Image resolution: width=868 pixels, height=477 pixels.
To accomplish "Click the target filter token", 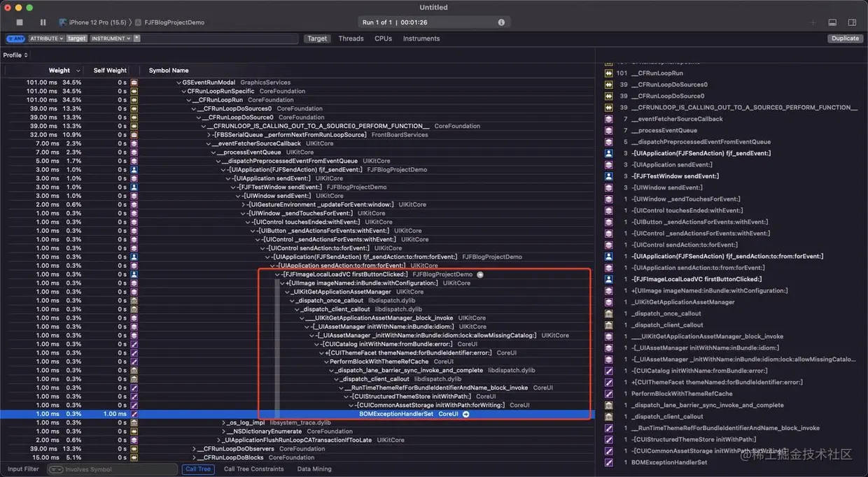I will coord(76,38).
